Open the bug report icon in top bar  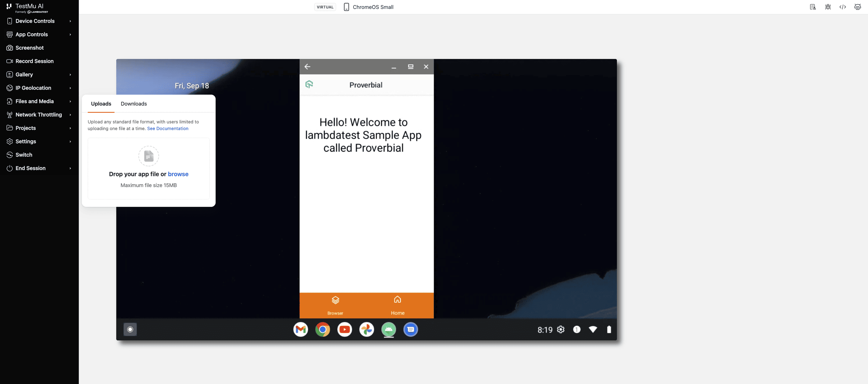coord(828,7)
